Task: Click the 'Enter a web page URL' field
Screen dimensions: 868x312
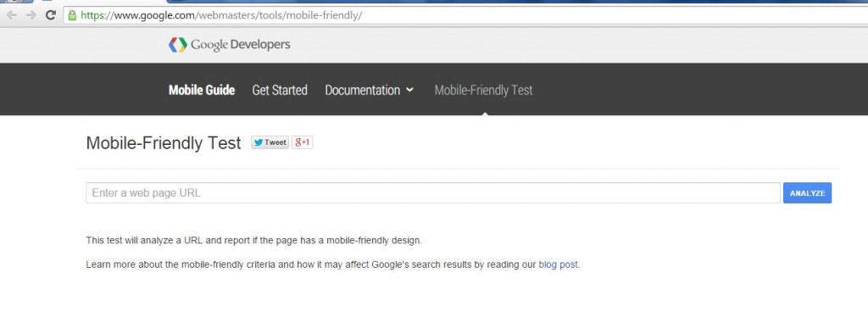Action: point(433,193)
